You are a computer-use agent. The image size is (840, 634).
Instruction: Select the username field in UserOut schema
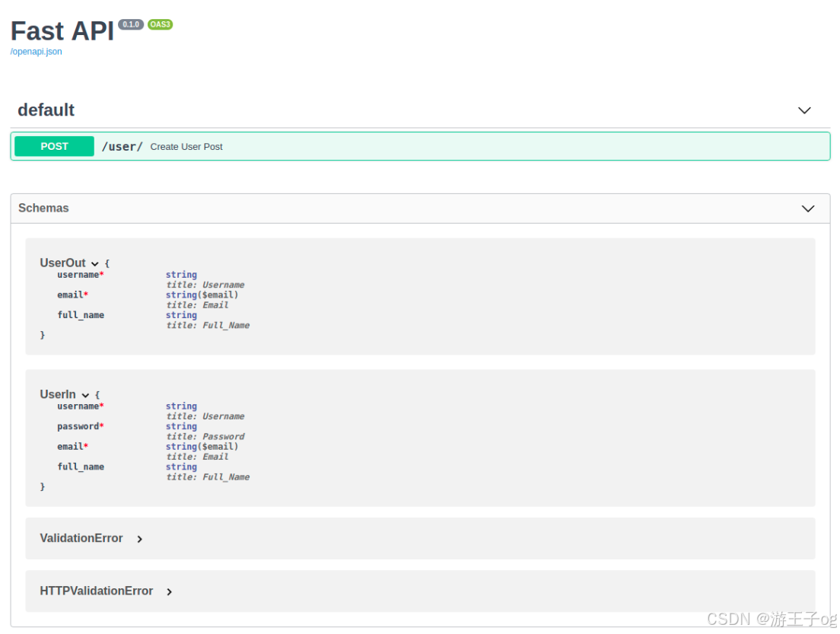pos(78,275)
